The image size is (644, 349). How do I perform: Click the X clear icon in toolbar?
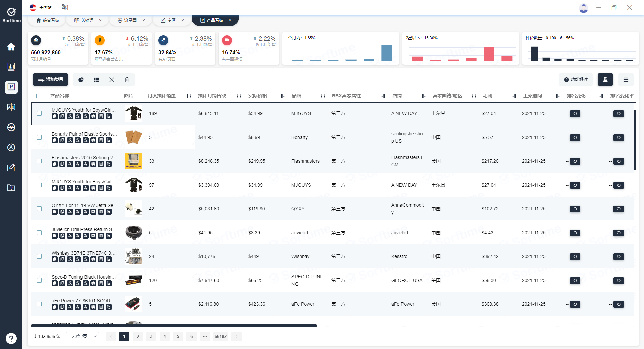(112, 80)
